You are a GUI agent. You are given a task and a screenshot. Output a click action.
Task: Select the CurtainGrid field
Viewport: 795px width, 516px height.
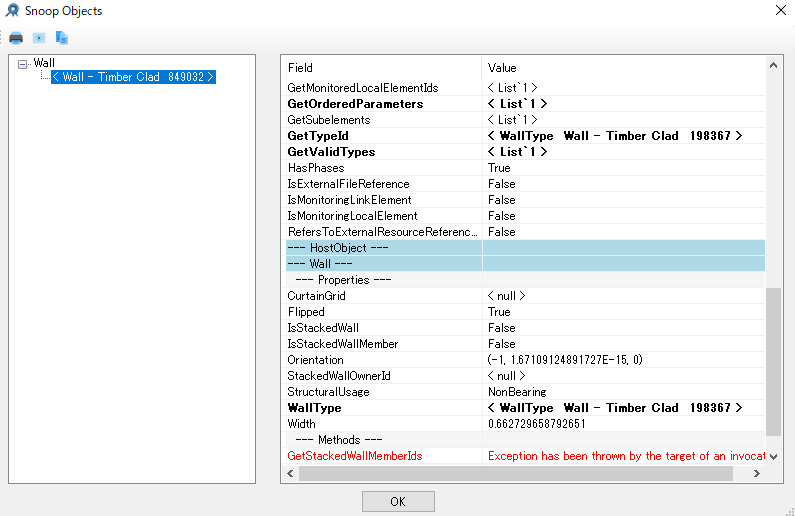tap(316, 296)
